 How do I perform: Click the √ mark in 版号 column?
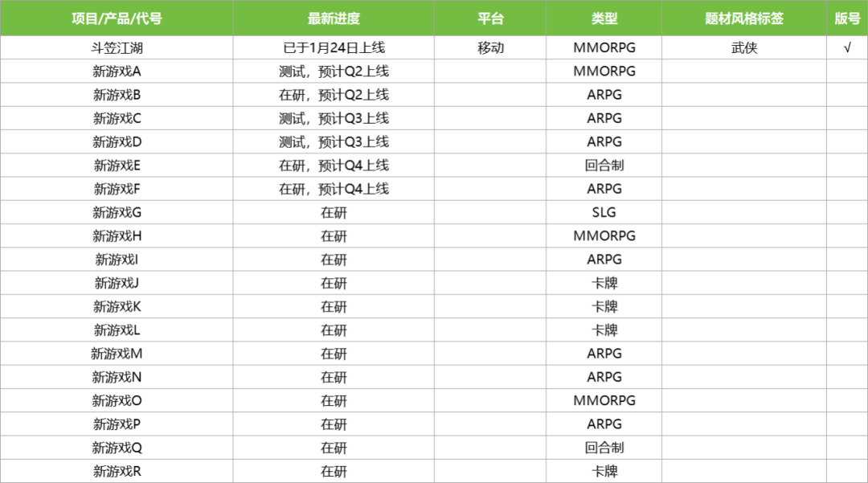tap(847, 47)
